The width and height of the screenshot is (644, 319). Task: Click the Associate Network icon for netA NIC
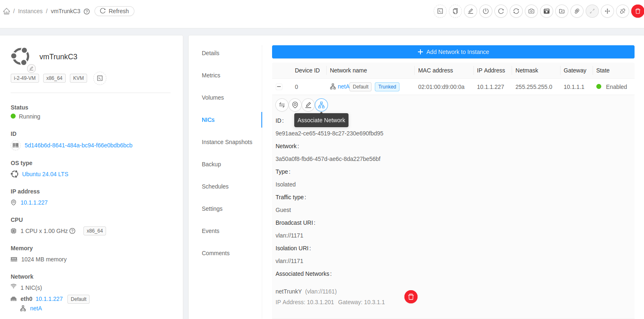321,105
